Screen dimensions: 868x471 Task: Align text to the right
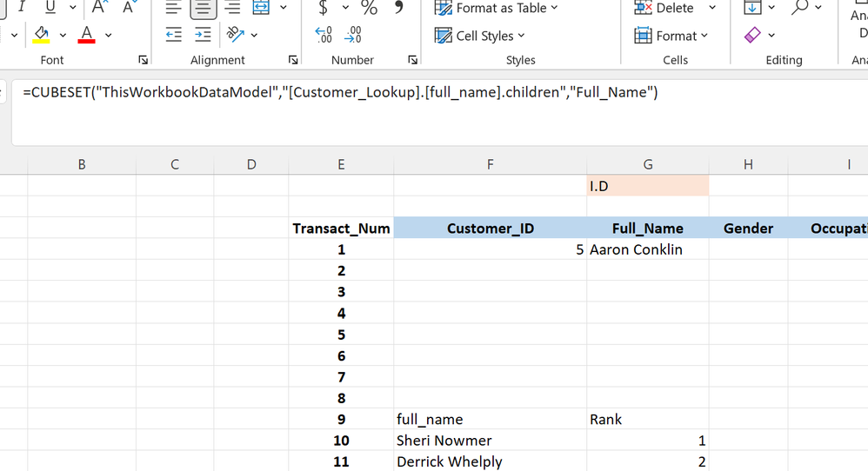[232, 7]
